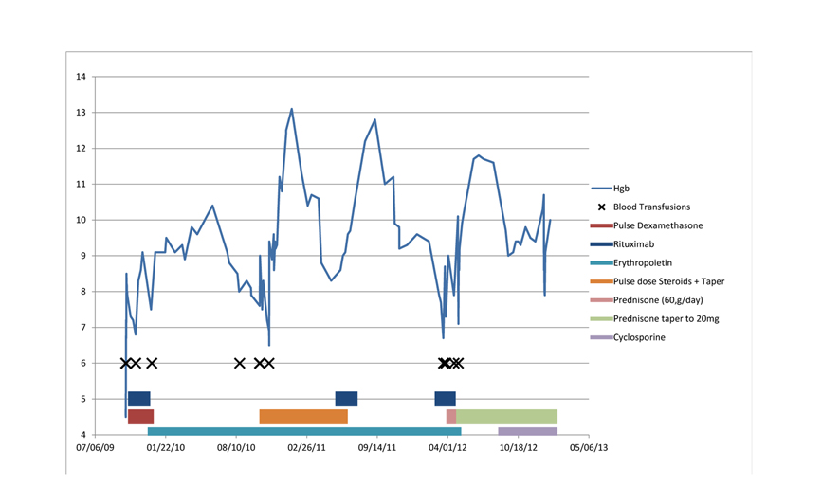Screen dimensions: 840x504
Task: Click the "Hgb" legend label
Action: click(621, 189)
